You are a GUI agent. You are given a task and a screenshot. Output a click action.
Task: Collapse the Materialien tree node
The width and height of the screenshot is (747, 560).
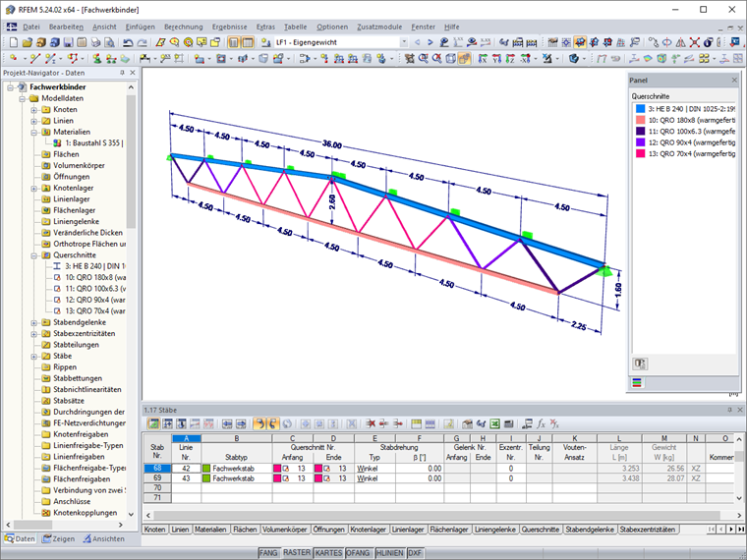(34, 133)
